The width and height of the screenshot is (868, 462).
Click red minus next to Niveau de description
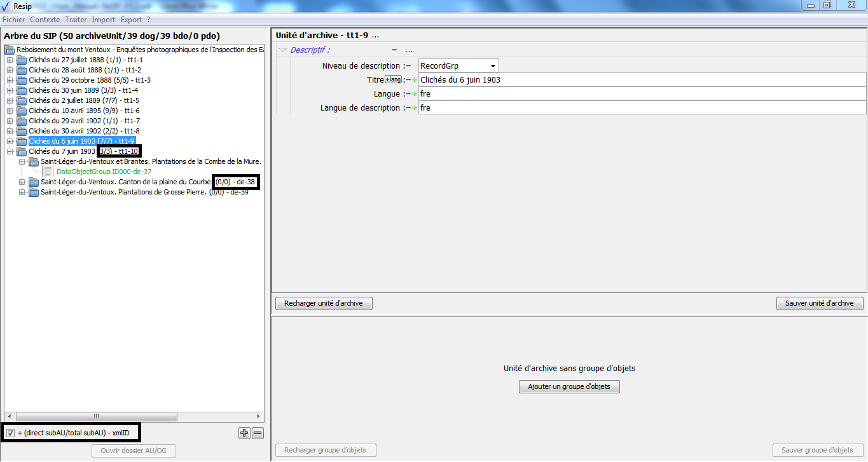408,66
